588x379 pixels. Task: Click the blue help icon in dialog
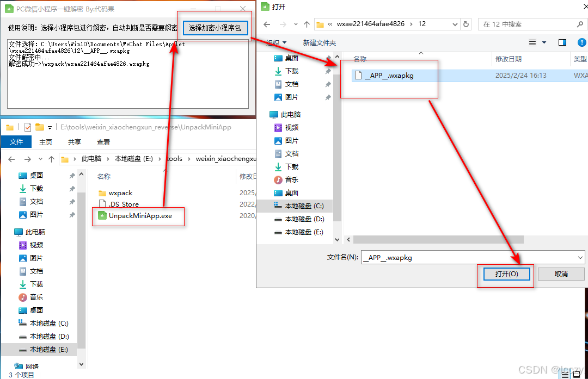click(581, 43)
